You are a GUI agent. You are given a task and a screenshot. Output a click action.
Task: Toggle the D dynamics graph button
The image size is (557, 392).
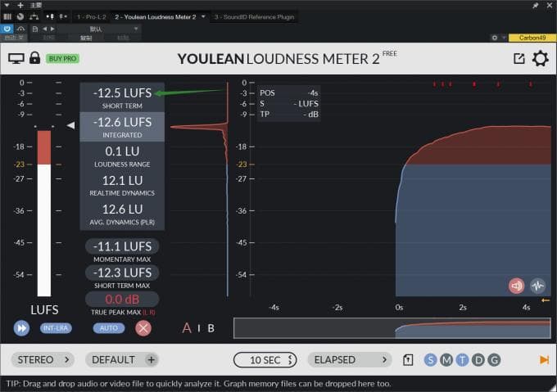point(478,360)
